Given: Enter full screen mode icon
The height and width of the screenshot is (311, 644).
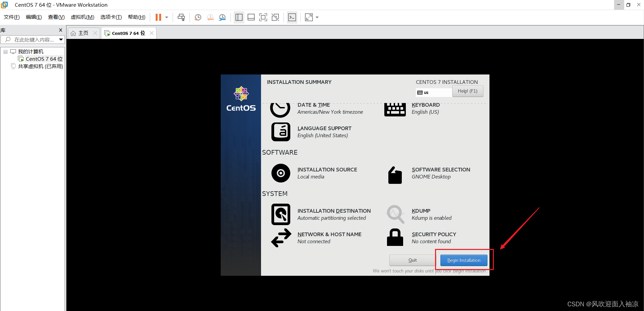Looking at the screenshot, I should coord(263,17).
